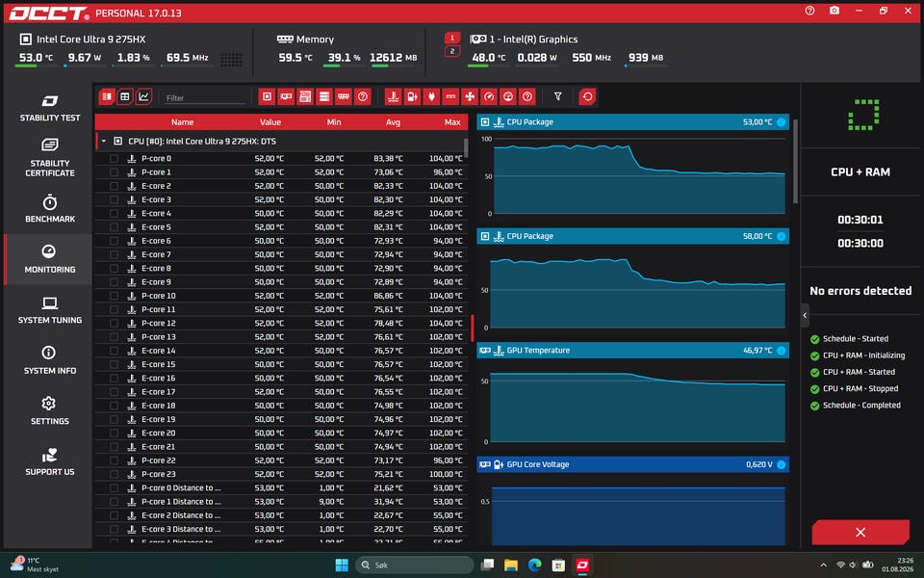Click the sensor Filter text field
Viewport: 924px width, 578px height.
point(205,98)
